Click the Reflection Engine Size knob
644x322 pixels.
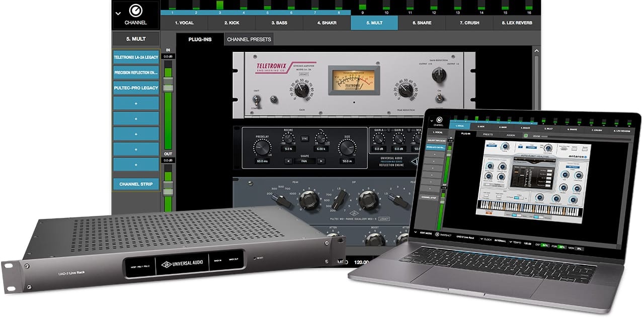(x=346, y=147)
